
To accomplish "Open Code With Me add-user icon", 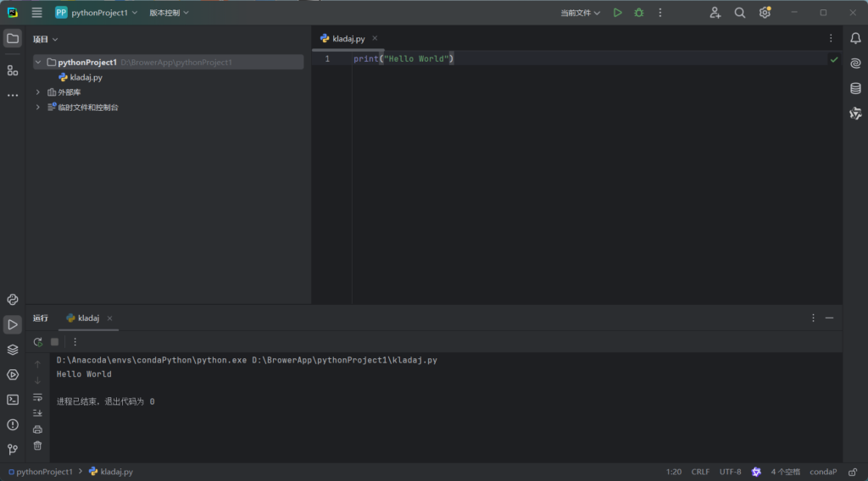I will tap(715, 12).
